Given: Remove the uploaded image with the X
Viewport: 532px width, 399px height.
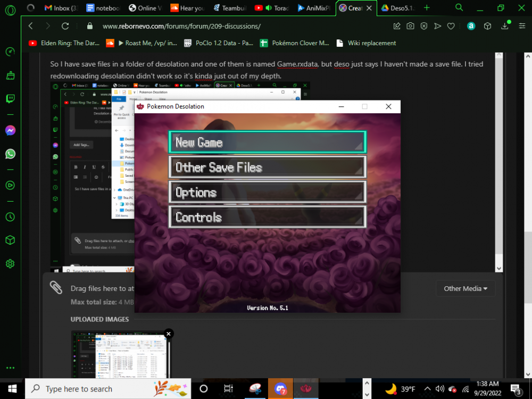Looking at the screenshot, I should 168,334.
